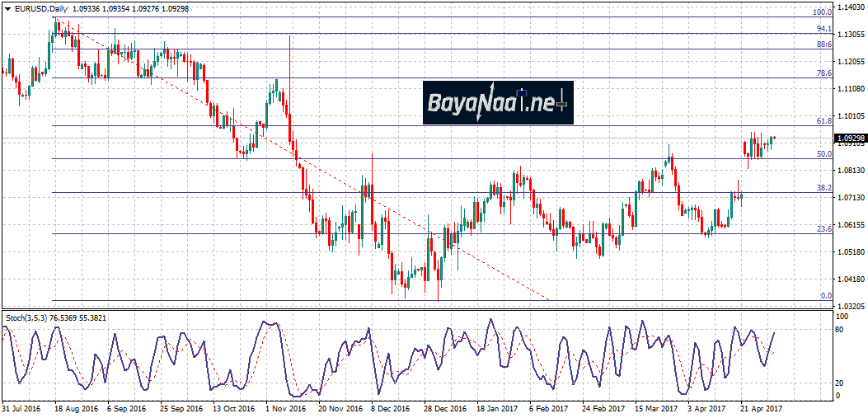The image size is (868, 418).
Task: Select the current price tag 1.09298
Action: click(x=850, y=139)
